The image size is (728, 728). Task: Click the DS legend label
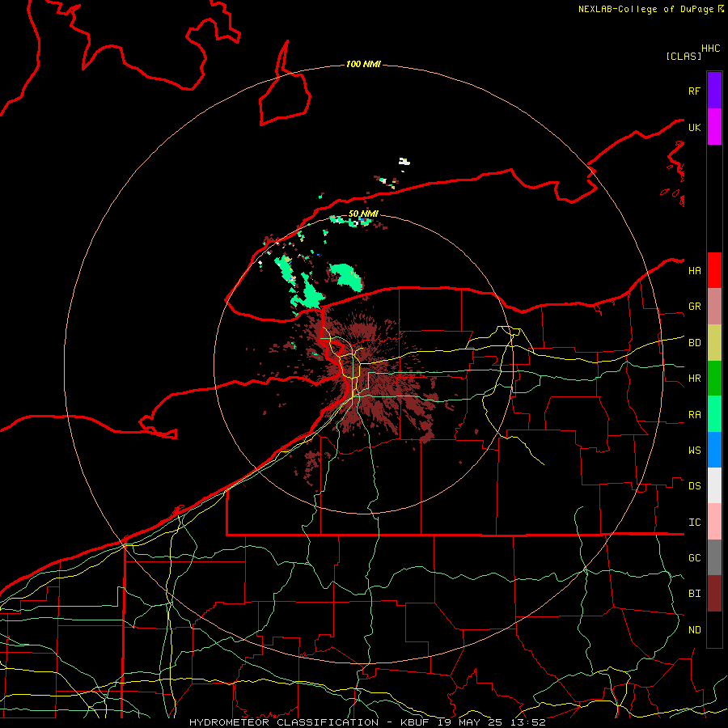click(x=694, y=486)
